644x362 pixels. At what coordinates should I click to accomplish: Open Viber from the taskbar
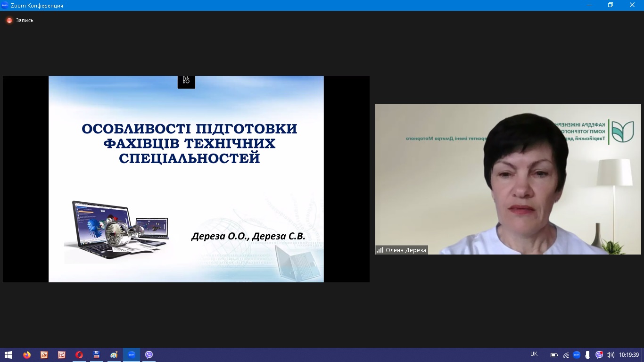click(149, 355)
